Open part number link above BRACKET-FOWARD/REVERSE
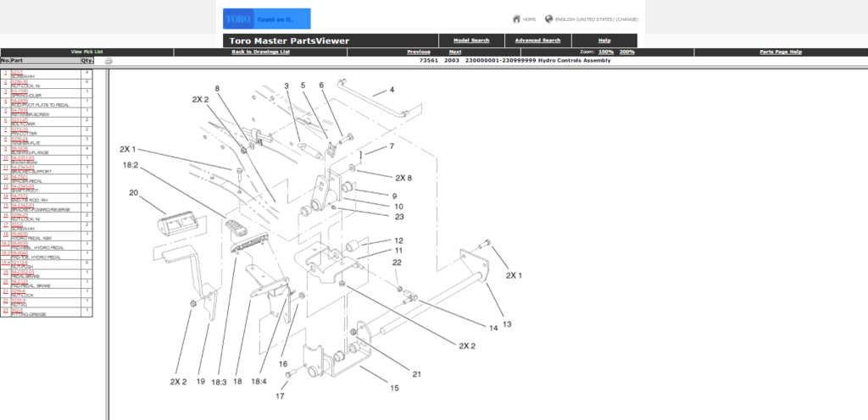The width and height of the screenshot is (868, 420). (x=23, y=206)
